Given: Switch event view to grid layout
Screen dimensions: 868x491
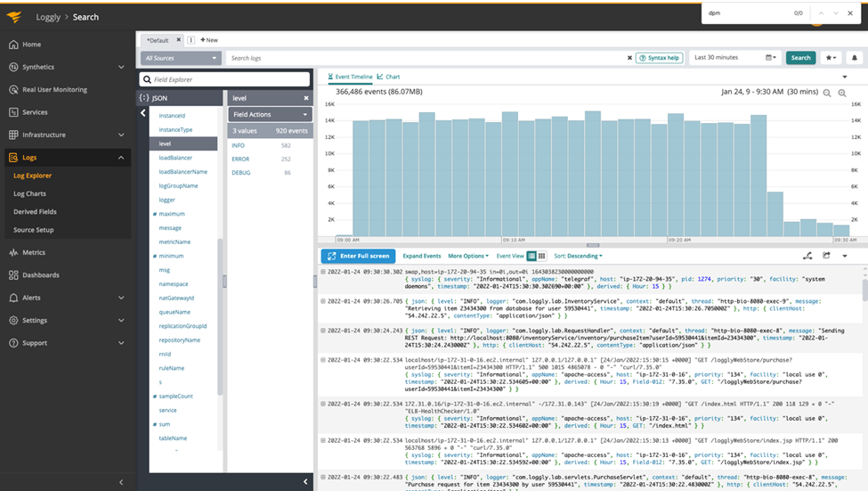Looking at the screenshot, I should [541, 256].
